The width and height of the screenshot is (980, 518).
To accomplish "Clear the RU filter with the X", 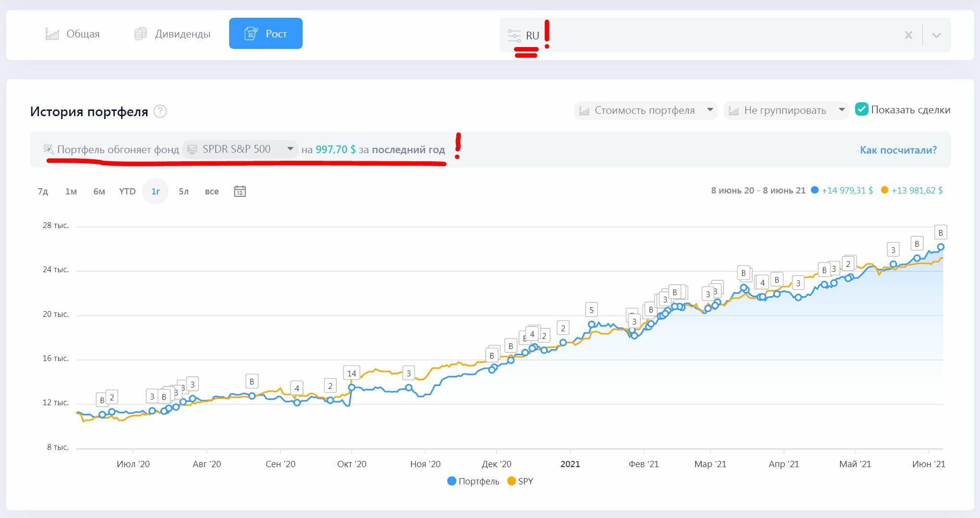I will 908,35.
